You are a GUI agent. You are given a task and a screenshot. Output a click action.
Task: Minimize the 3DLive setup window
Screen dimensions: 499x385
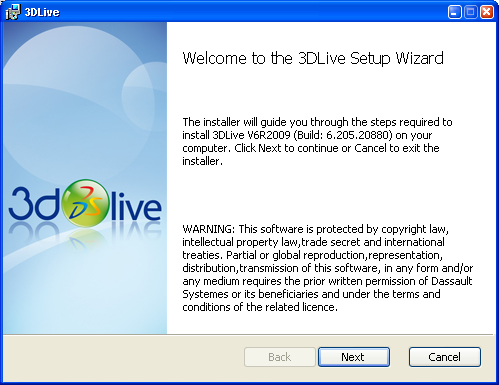coord(455,12)
